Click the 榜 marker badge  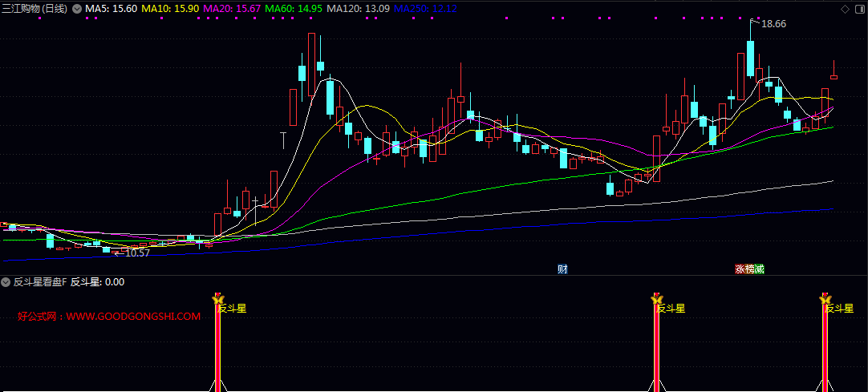click(x=748, y=269)
